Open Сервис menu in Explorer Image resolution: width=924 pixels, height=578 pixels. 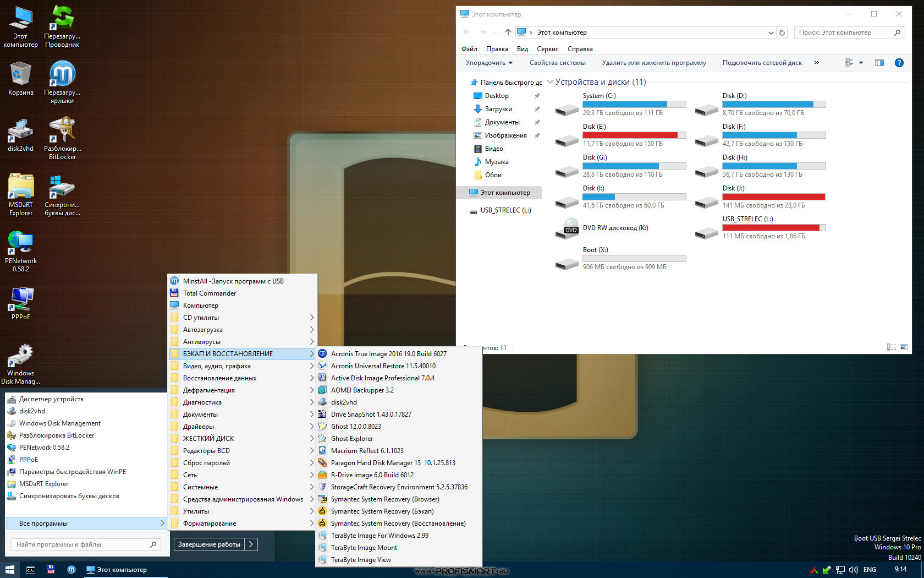pyautogui.click(x=548, y=49)
